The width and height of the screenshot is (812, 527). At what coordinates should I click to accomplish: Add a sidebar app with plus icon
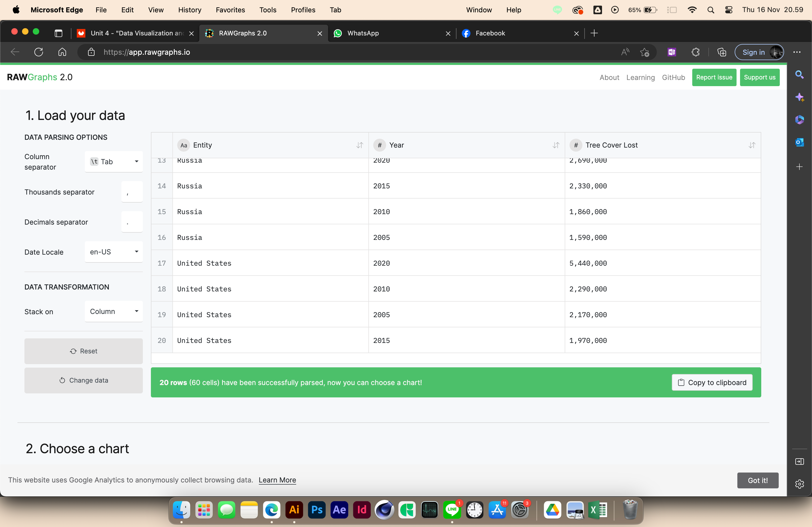(x=799, y=167)
